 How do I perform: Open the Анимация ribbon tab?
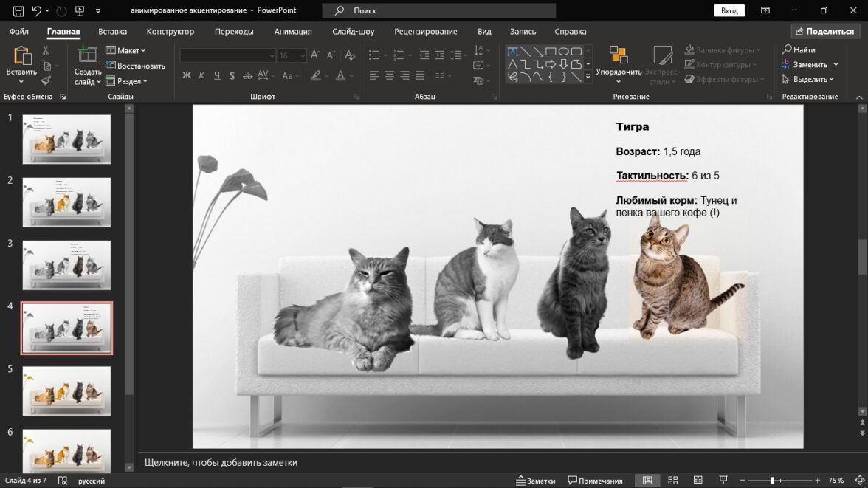(x=292, y=32)
